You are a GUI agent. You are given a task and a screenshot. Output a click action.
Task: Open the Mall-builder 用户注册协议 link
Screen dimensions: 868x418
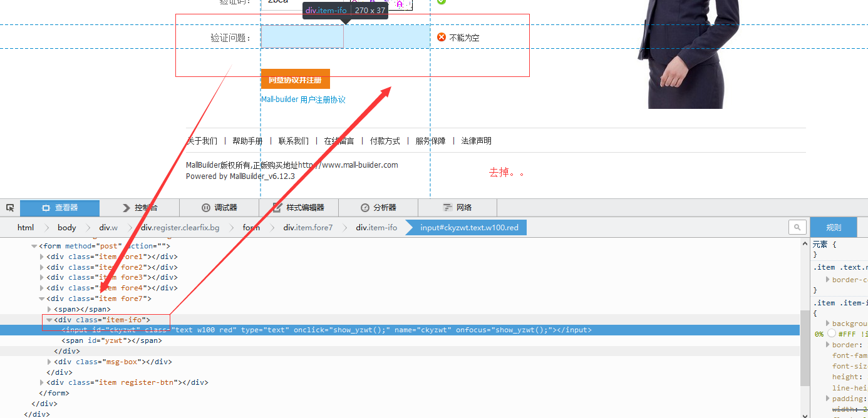pos(303,99)
